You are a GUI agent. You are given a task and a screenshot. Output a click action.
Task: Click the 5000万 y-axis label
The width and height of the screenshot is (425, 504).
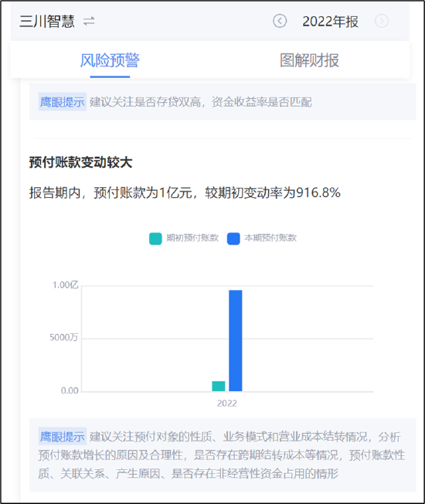coord(63,338)
